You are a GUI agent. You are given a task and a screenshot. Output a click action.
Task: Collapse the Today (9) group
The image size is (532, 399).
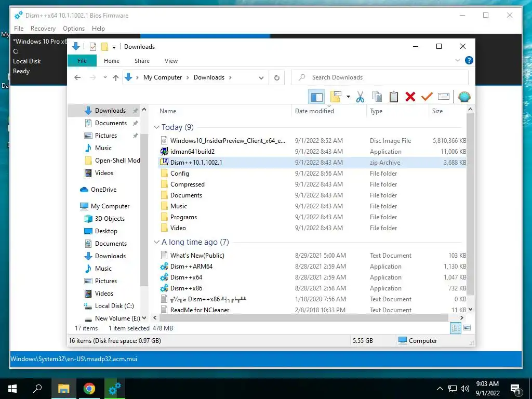(156, 127)
